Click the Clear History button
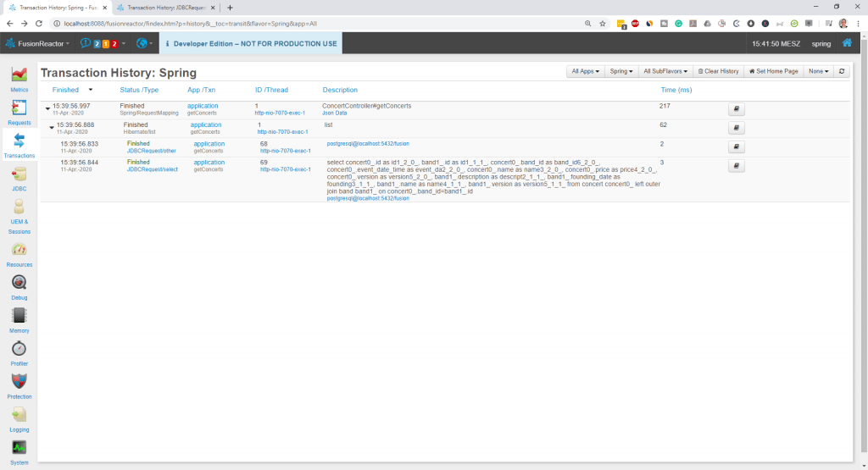The width and height of the screenshot is (868, 470). pyautogui.click(x=718, y=71)
